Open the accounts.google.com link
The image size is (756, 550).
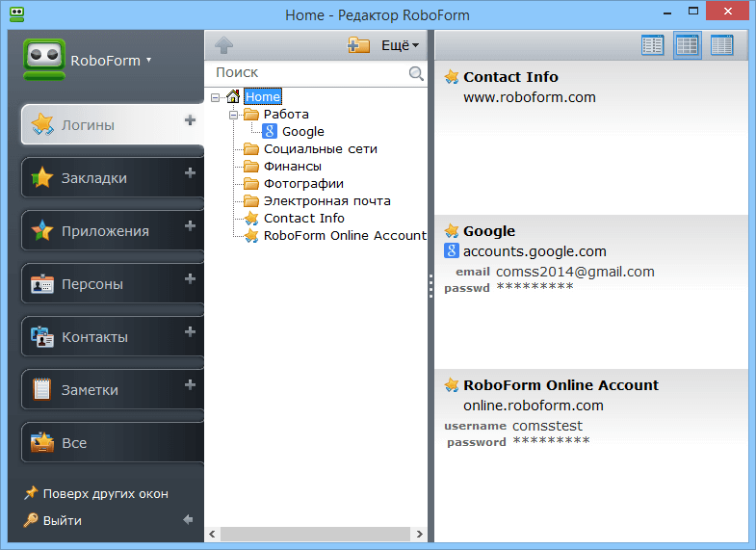(534, 251)
